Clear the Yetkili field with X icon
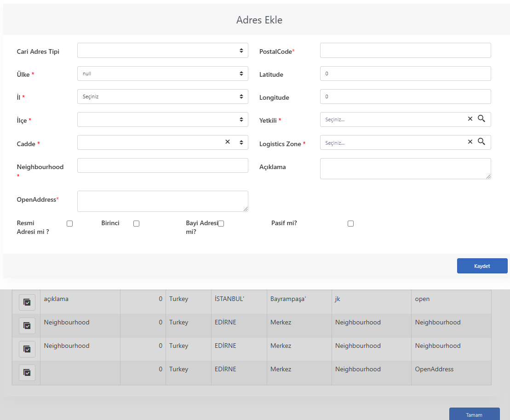 tap(470, 119)
